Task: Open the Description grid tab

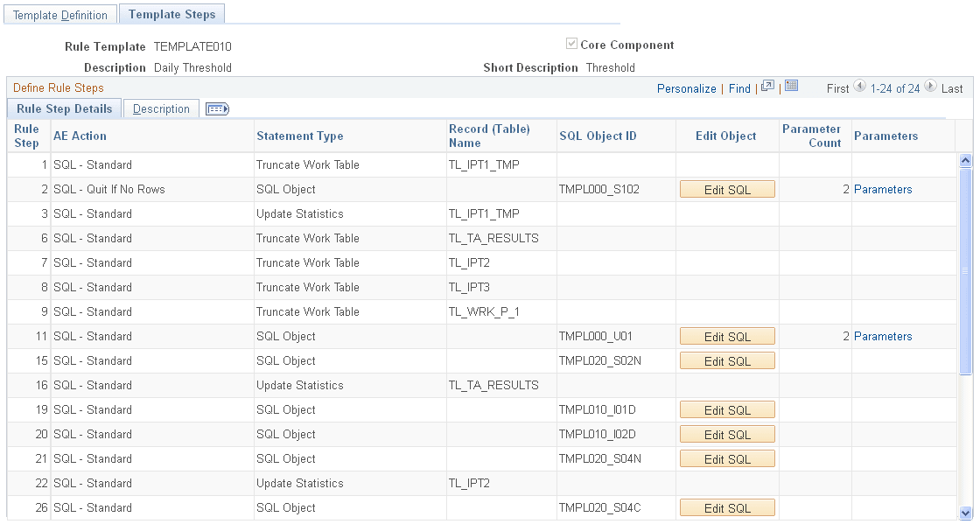Action: click(x=161, y=108)
